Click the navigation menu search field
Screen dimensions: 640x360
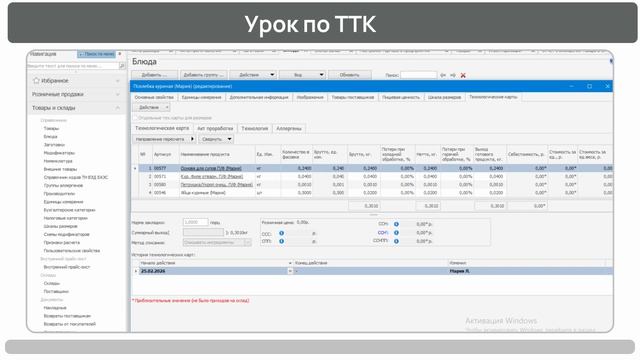(72, 66)
